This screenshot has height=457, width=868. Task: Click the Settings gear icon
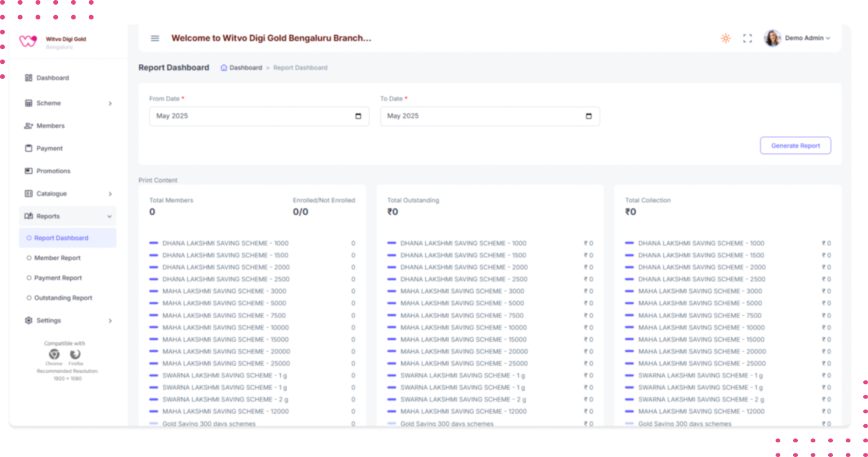pos(29,321)
